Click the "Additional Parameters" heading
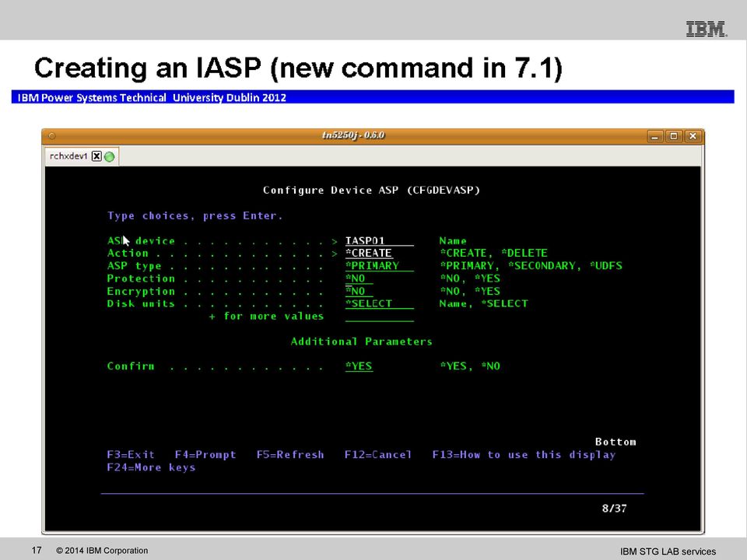This screenshot has width=747, height=560. tap(362, 341)
